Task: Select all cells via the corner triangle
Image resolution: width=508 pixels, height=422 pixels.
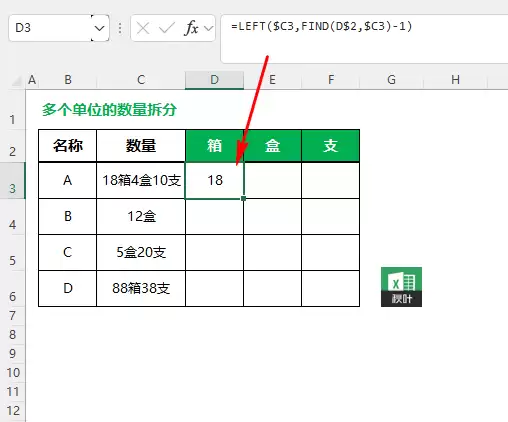Action: click(17, 81)
